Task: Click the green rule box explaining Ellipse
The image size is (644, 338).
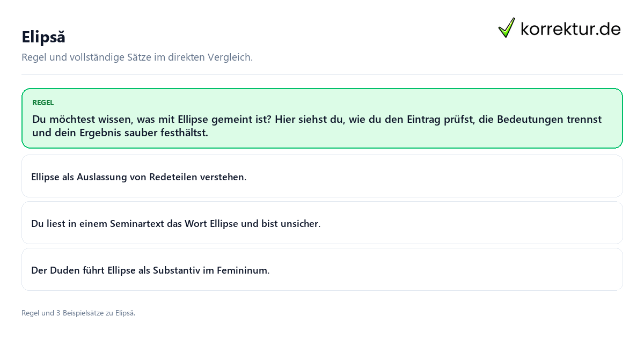Action: 322,118
